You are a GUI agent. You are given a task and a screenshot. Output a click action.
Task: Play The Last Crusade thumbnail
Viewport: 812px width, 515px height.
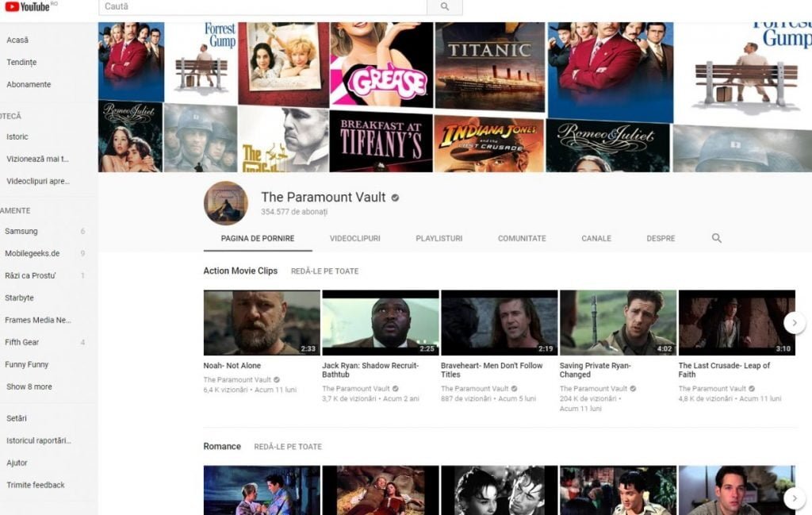[x=737, y=323]
